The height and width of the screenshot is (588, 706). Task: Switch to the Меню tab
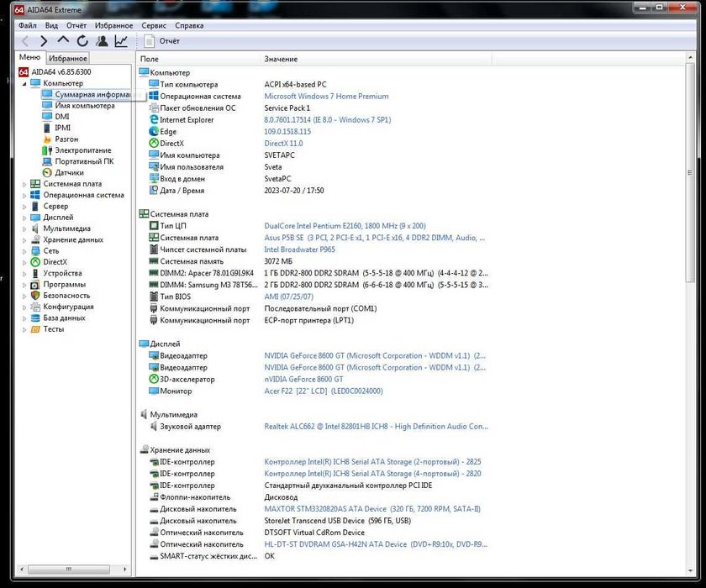pyautogui.click(x=29, y=57)
